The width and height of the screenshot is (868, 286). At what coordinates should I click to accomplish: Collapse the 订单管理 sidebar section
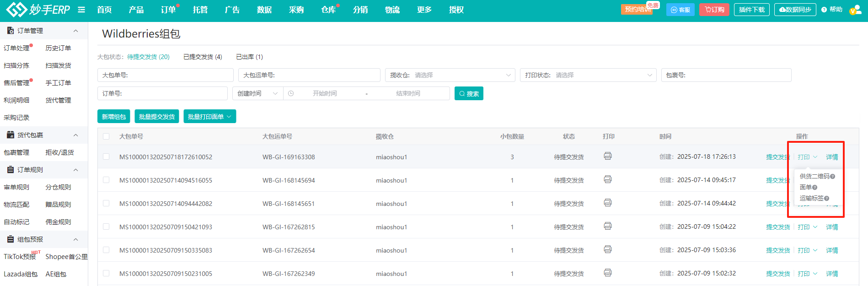coord(76,31)
